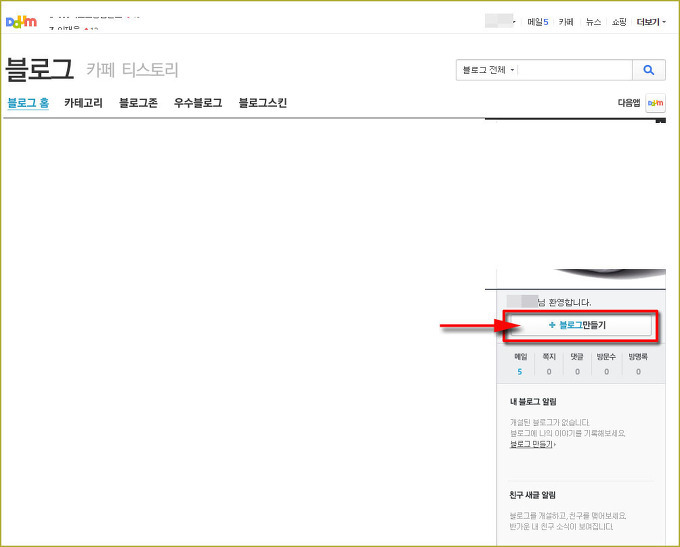The height and width of the screenshot is (547, 680).
Task: Focus the blog search input field
Action: (x=575, y=70)
